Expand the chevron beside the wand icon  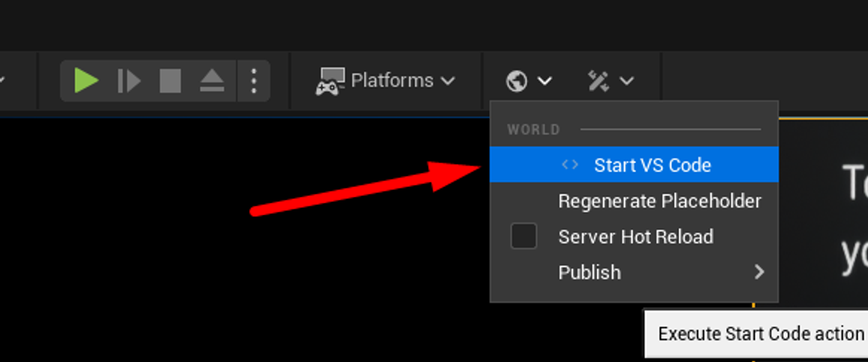click(626, 81)
